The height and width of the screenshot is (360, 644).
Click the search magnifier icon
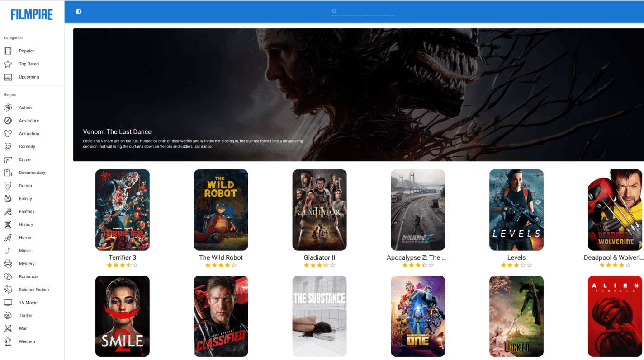(x=335, y=12)
